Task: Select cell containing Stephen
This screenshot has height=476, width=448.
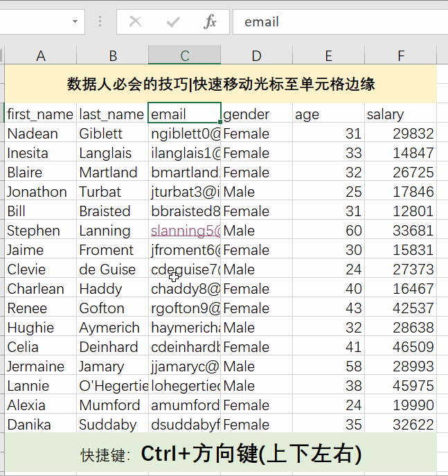Action: (41, 230)
